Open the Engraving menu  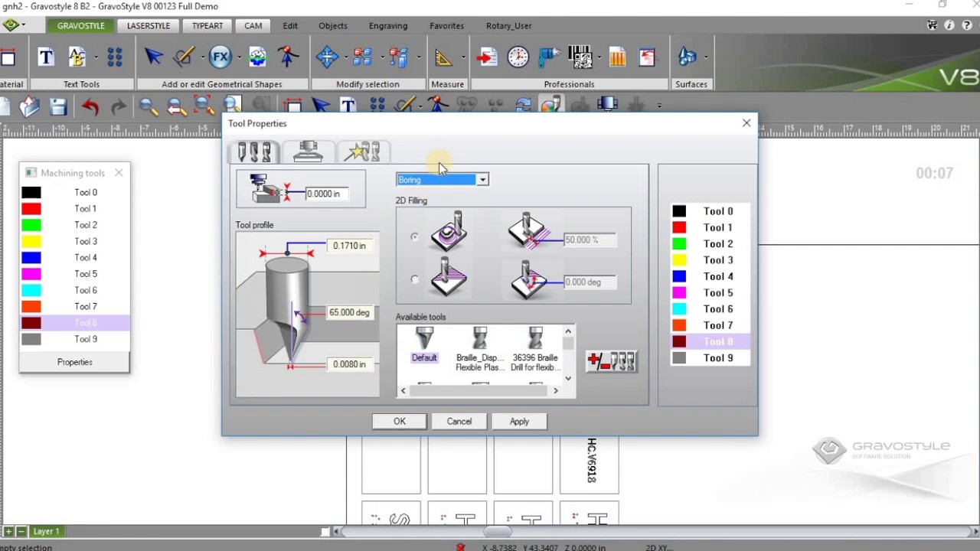[388, 25]
